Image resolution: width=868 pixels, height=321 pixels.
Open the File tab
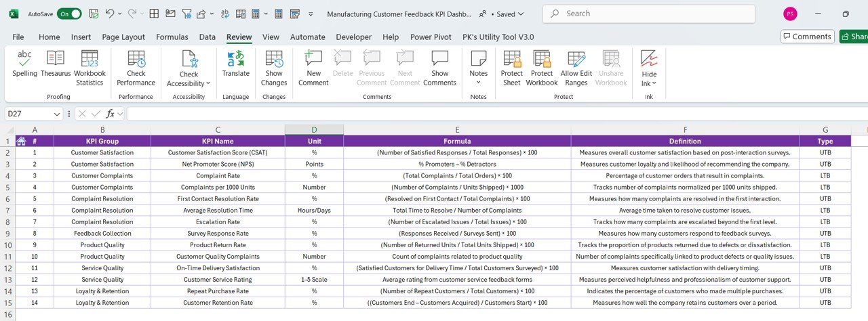[x=18, y=37]
